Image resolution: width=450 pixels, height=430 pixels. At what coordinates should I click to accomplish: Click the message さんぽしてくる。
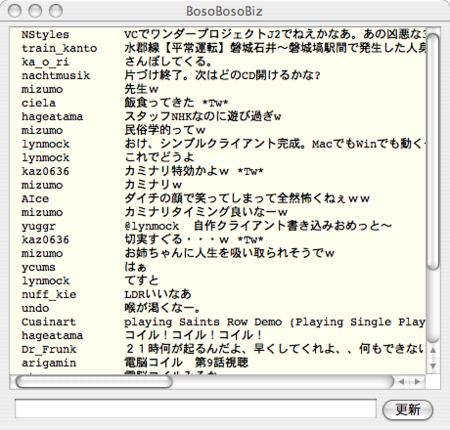168,62
